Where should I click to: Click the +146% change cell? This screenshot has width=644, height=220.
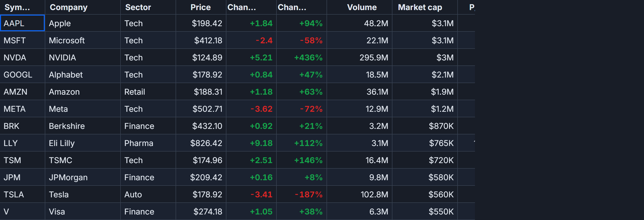[302, 160]
